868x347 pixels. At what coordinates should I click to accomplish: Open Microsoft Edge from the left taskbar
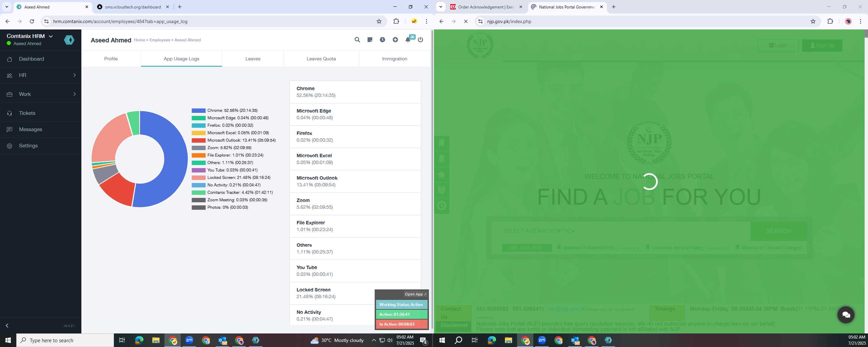click(139, 340)
